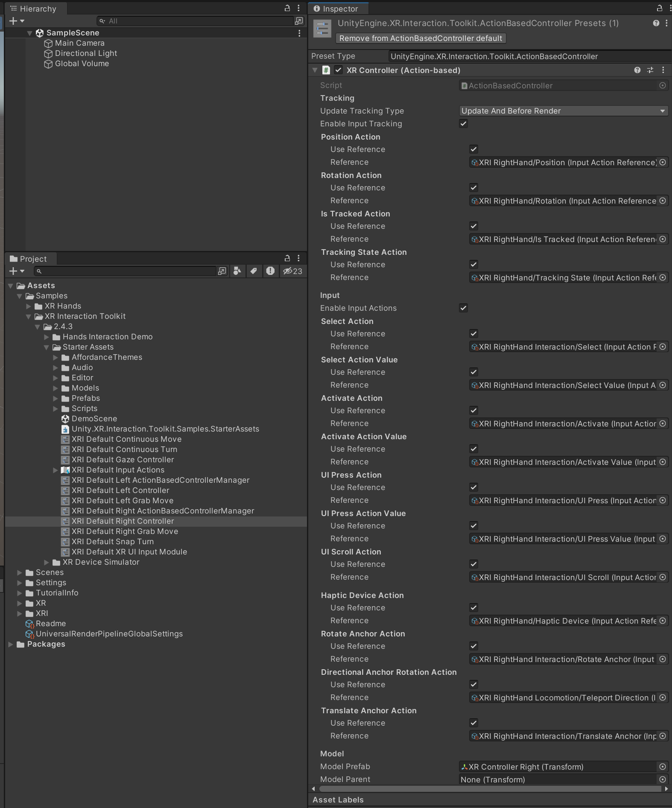Click the Project plus create button

[x=16, y=271]
